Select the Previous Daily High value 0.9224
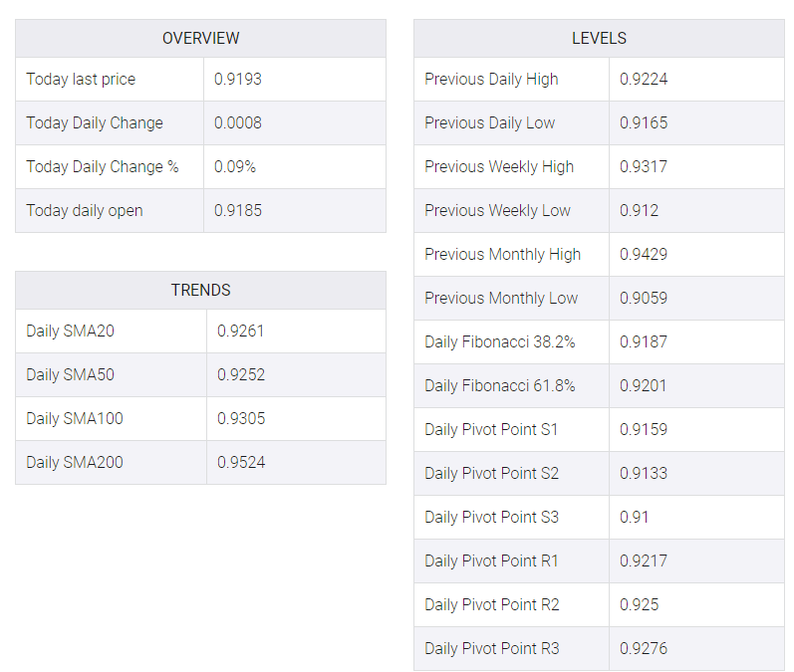This screenshot has width=794, height=672. pos(644,79)
